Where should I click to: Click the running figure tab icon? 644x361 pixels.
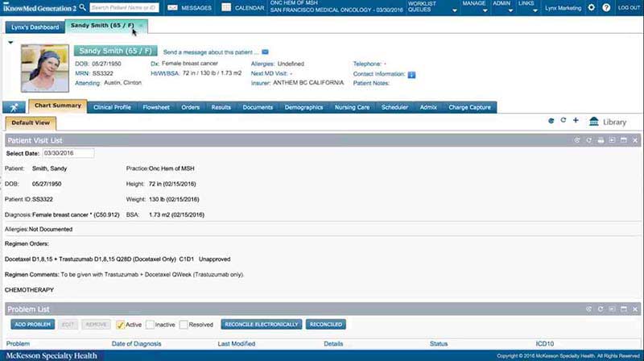(14, 107)
